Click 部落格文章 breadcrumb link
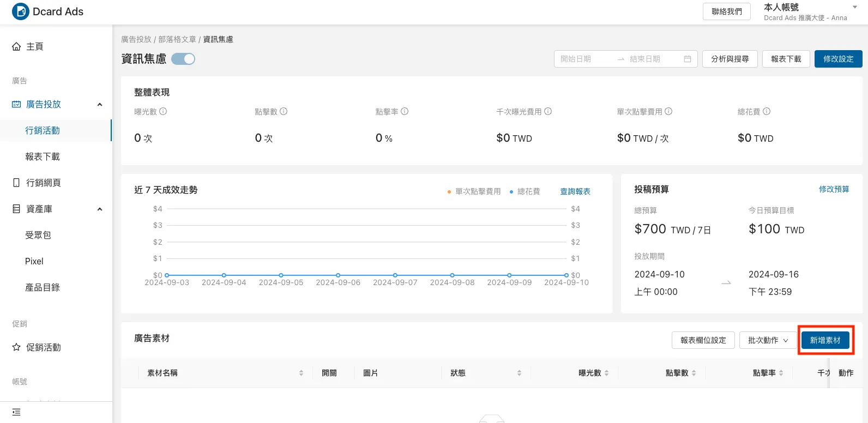The image size is (868, 423). (177, 39)
